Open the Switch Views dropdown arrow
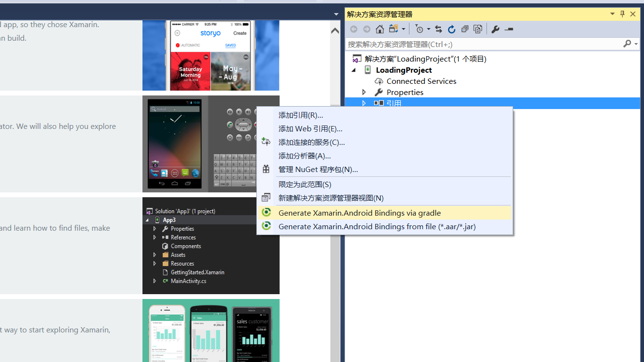The image size is (644, 362). pyautogui.click(x=404, y=29)
